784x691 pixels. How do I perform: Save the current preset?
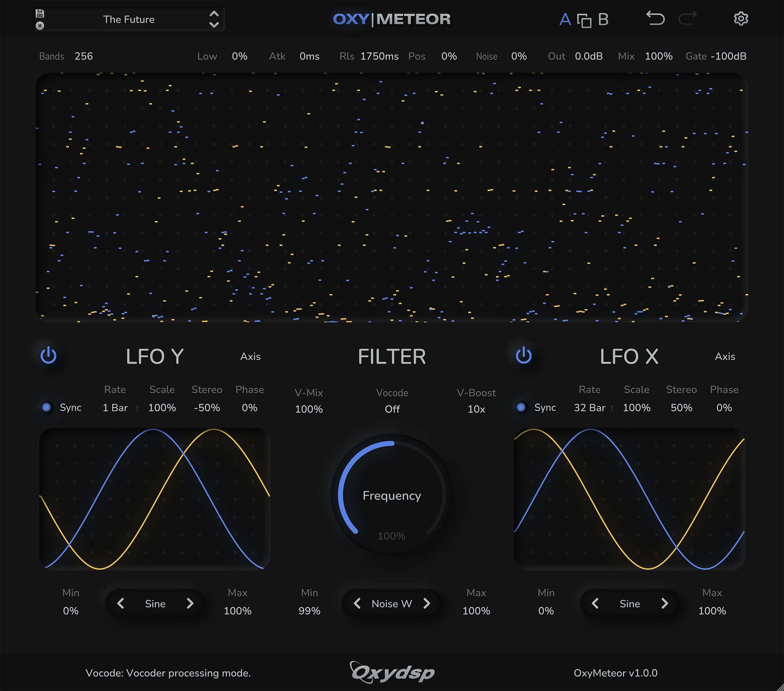tap(40, 14)
